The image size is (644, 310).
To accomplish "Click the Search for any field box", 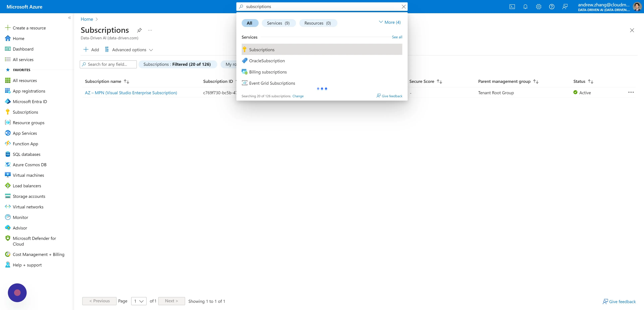I will click(108, 64).
